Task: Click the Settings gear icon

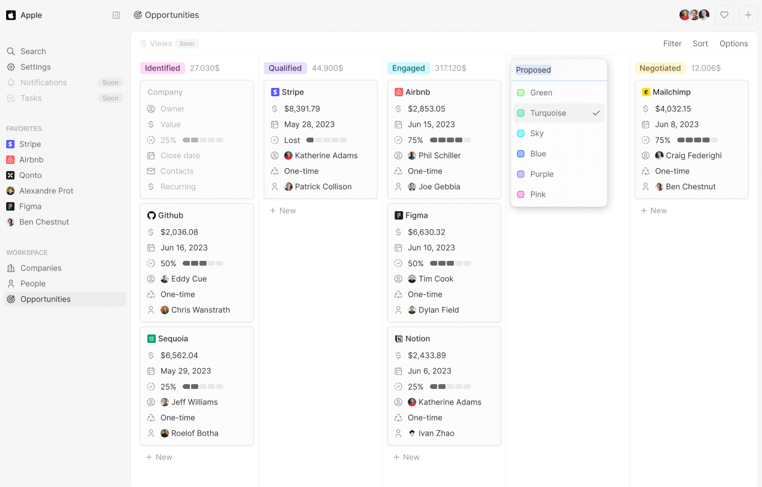Action: (11, 67)
